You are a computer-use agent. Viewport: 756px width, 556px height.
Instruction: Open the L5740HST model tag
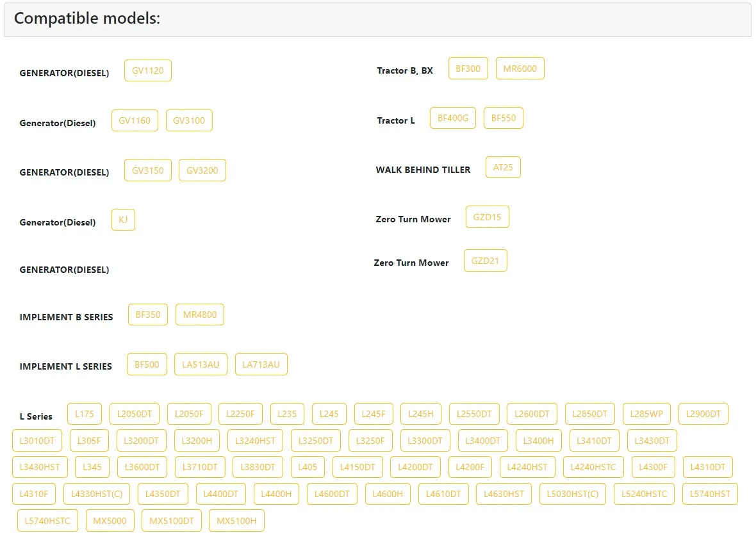tap(710, 494)
